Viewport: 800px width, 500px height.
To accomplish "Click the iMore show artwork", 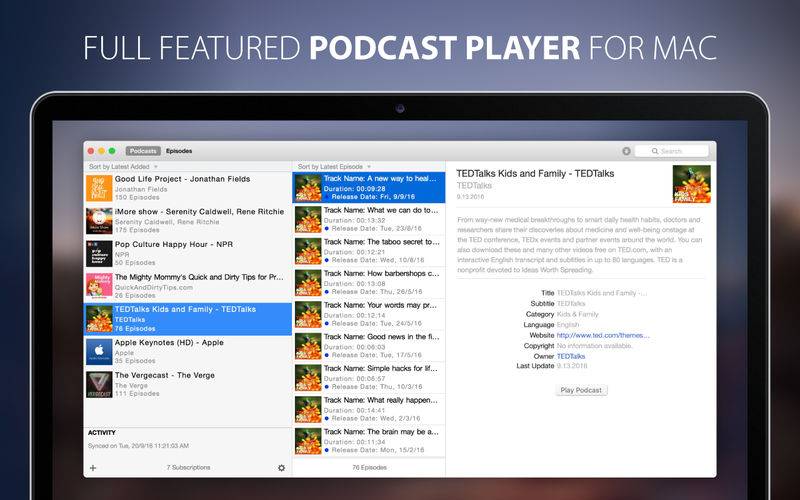I will click(x=99, y=221).
